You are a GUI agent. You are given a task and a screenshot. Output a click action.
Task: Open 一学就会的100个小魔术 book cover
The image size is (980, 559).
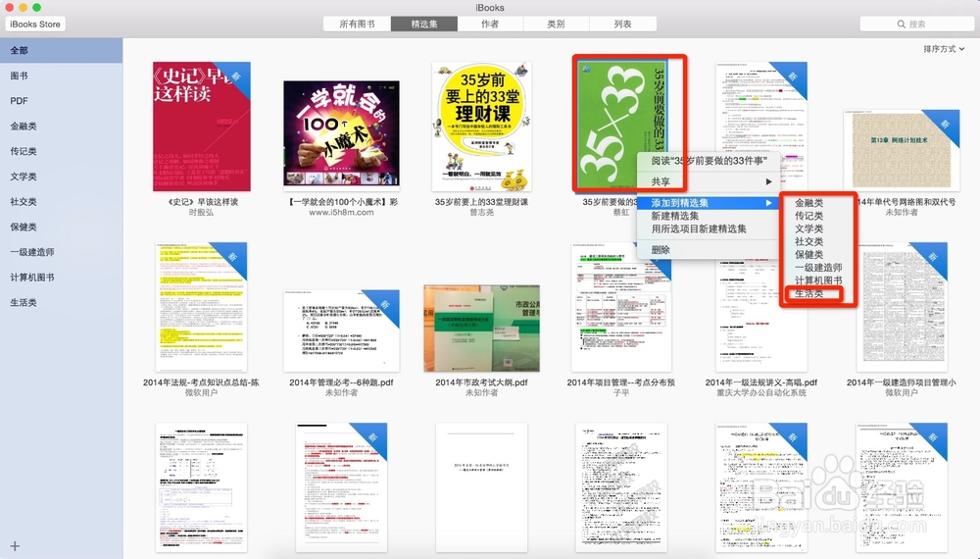click(x=341, y=133)
